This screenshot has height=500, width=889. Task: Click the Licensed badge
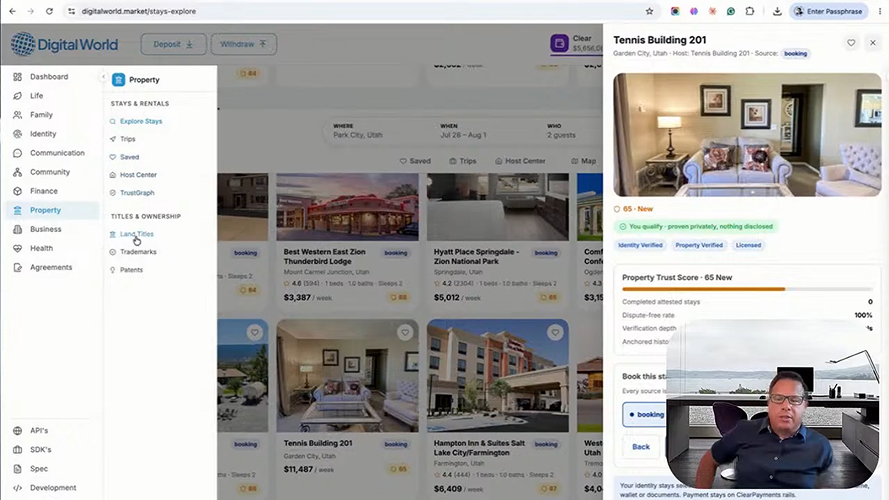coord(748,245)
